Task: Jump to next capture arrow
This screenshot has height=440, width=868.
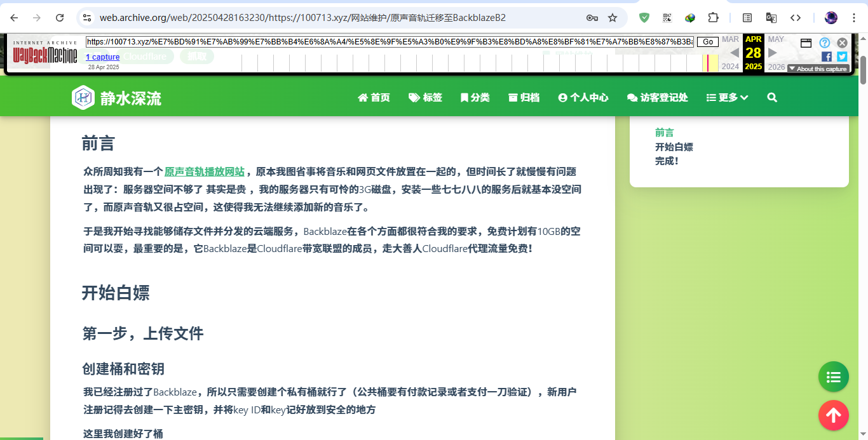Action: pyautogui.click(x=773, y=53)
